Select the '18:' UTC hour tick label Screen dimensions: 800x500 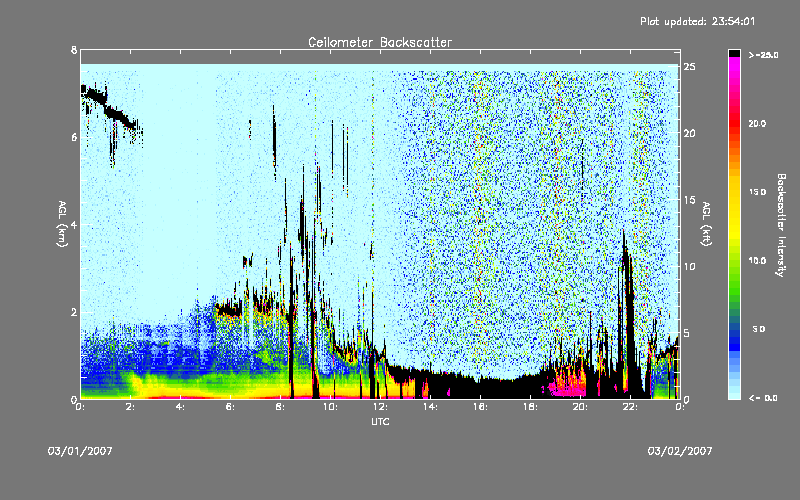(530, 407)
